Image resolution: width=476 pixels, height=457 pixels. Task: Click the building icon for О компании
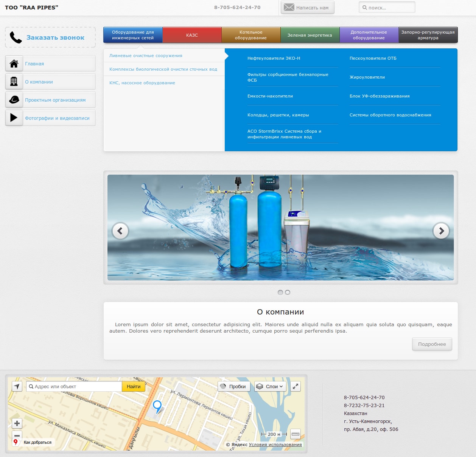tap(14, 82)
